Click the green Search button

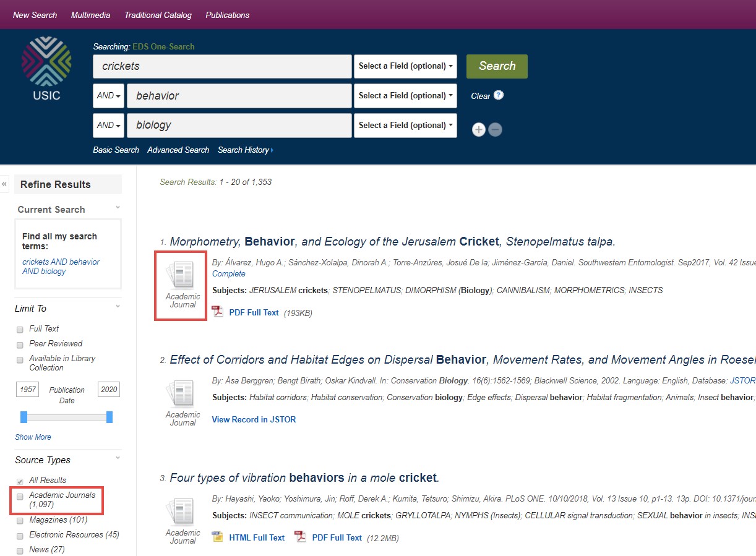(x=497, y=66)
